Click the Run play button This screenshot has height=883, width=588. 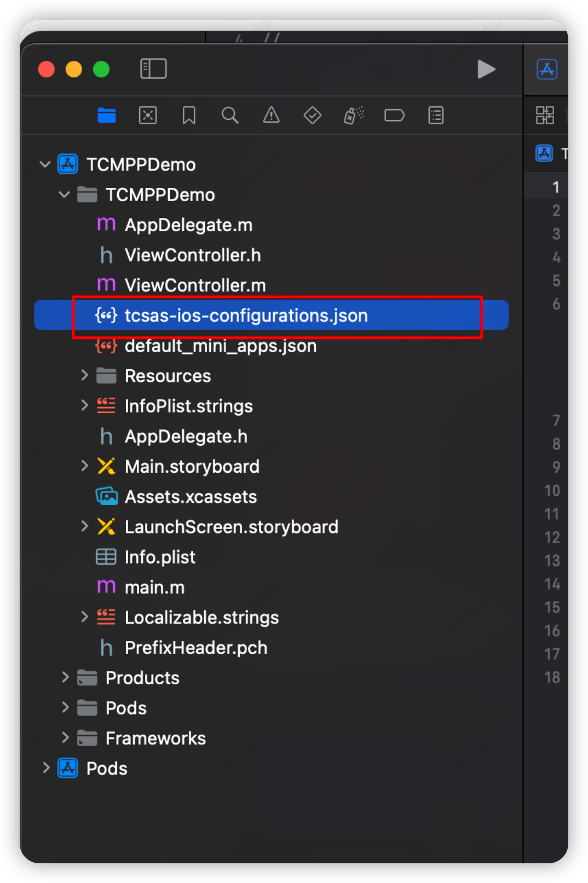tap(486, 70)
